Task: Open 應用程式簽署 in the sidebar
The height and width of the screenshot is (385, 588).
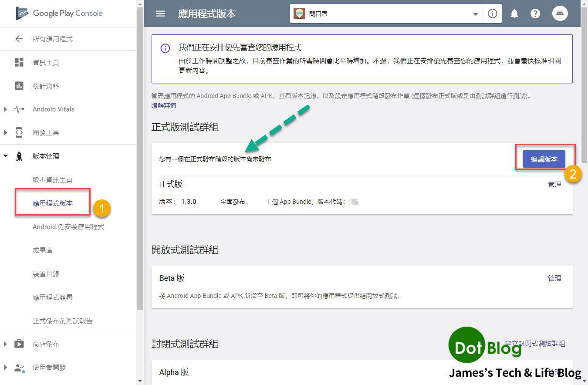Action: (53, 297)
